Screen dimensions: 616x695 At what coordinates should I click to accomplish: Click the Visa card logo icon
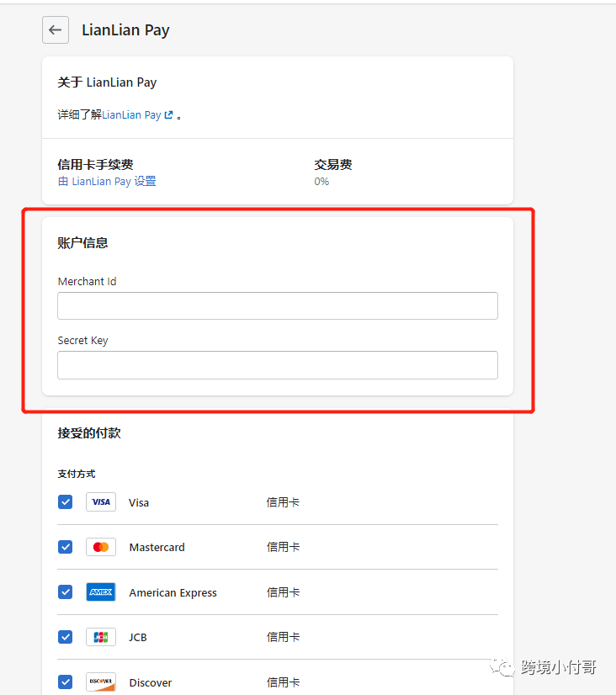point(101,501)
